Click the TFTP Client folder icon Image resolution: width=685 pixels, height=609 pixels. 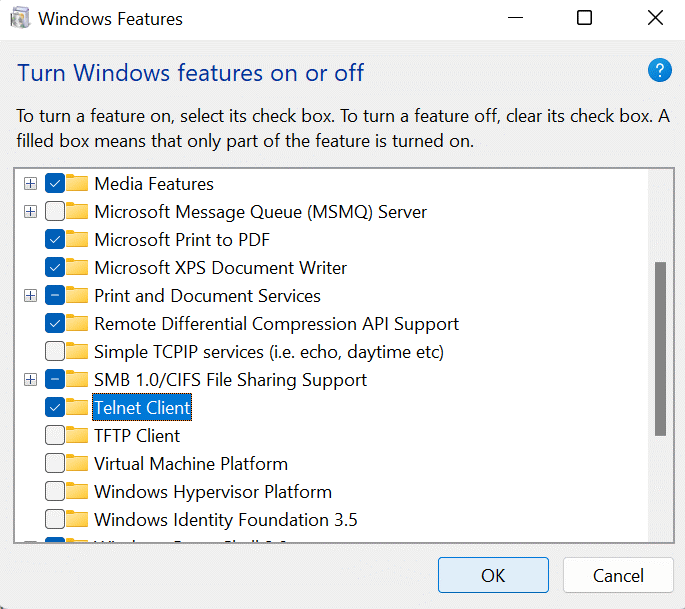tap(77, 436)
